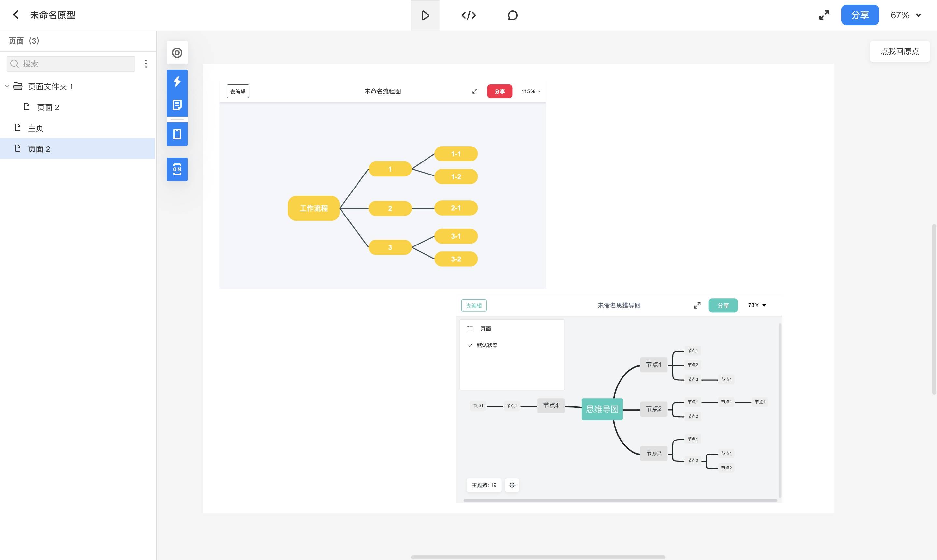Click the blue 分享 button
Image resolution: width=937 pixels, height=560 pixels.
coord(860,15)
